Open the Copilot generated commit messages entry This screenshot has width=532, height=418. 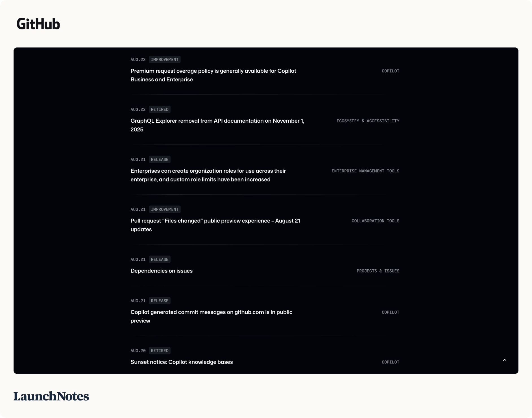click(211, 316)
